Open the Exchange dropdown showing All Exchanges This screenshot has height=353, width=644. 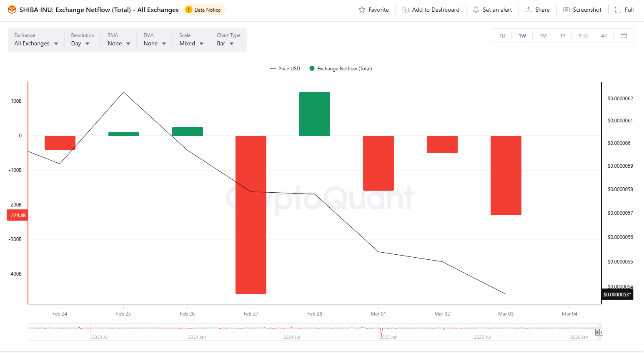pos(36,43)
